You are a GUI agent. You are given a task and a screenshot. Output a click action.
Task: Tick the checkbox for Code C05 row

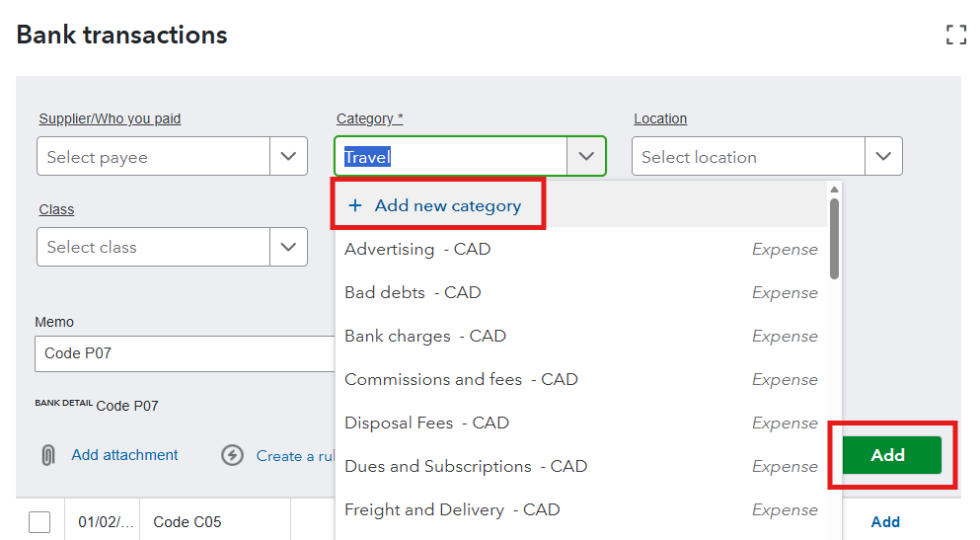pos(39,521)
